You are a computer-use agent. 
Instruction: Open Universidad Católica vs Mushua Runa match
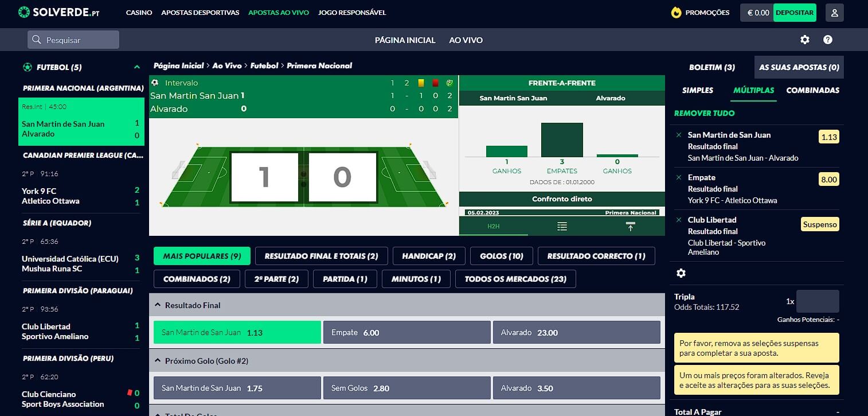point(81,255)
